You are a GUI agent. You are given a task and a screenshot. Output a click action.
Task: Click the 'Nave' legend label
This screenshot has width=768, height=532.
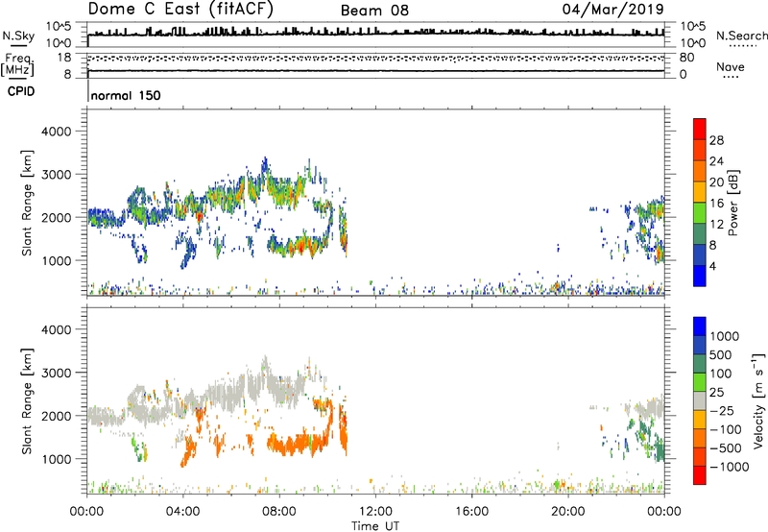(731, 66)
